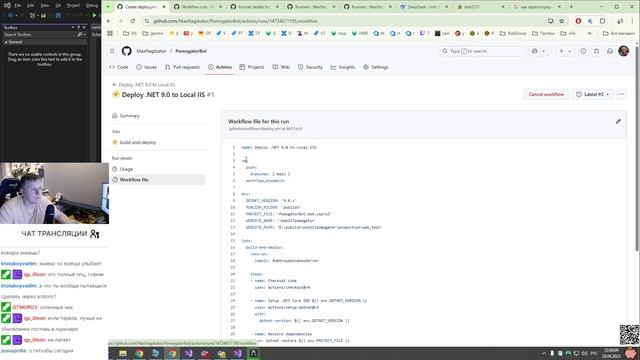This screenshot has height=360, width=640.
Task: Save file icon in Visual Studio toolbar
Action: click(x=58, y=15)
